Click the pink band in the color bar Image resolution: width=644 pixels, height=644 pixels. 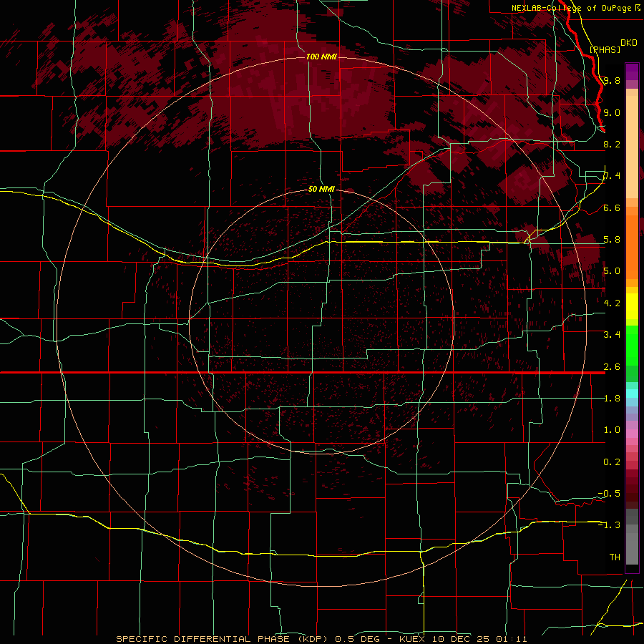coord(632,434)
